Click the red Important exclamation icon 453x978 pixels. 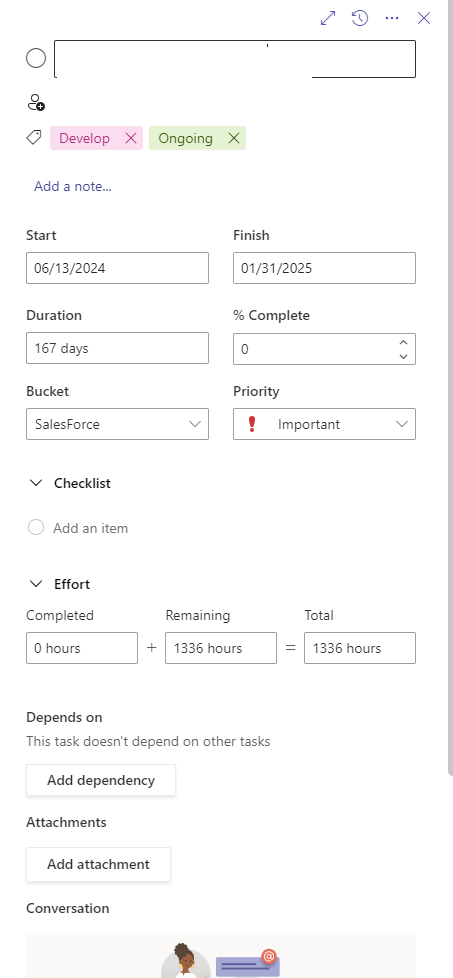pyautogui.click(x=252, y=424)
